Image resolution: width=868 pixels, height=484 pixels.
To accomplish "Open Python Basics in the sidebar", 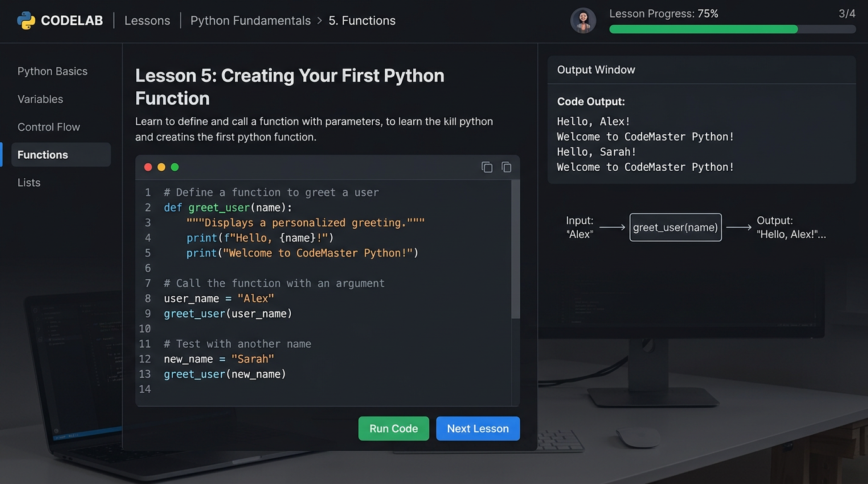I will coord(52,71).
